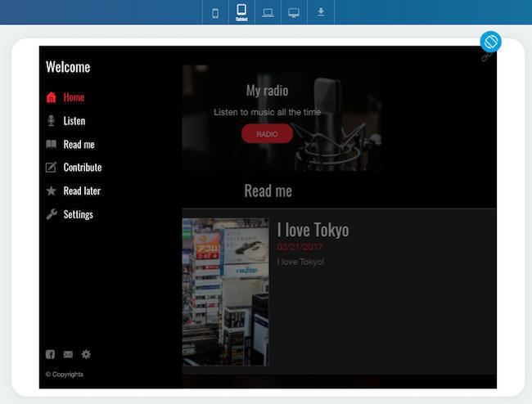Click the Facebook icon in sidebar footer
This screenshot has height=404, width=532.
50,354
